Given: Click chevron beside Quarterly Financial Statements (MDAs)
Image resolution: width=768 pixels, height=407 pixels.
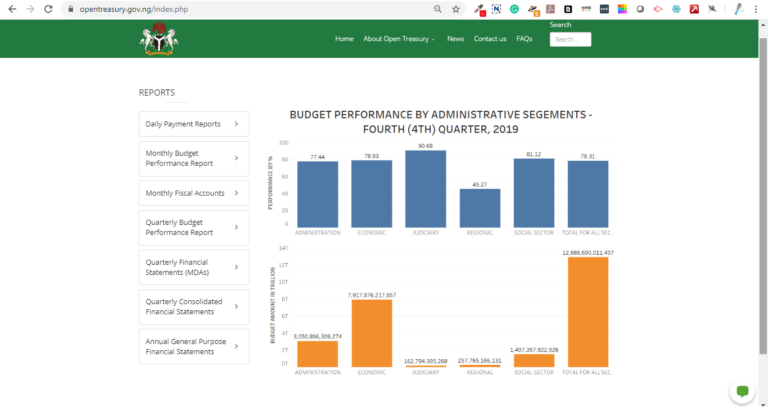Looking at the screenshot, I should point(236,267).
